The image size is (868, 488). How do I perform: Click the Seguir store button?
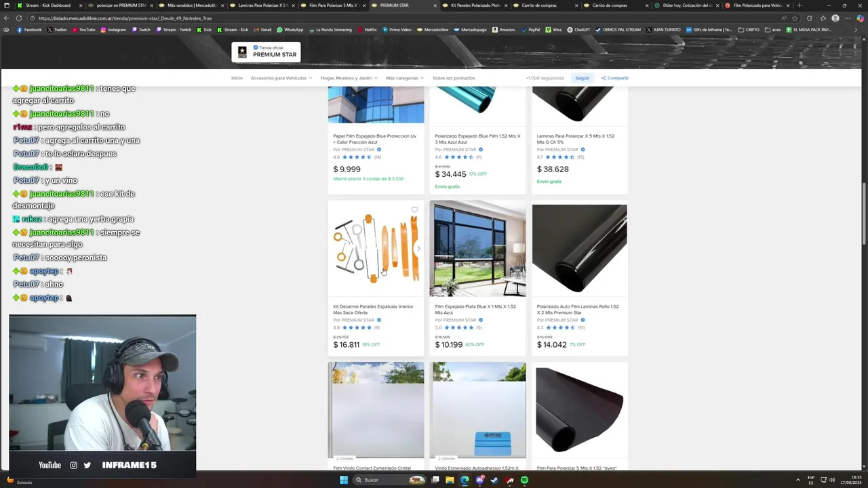point(583,78)
